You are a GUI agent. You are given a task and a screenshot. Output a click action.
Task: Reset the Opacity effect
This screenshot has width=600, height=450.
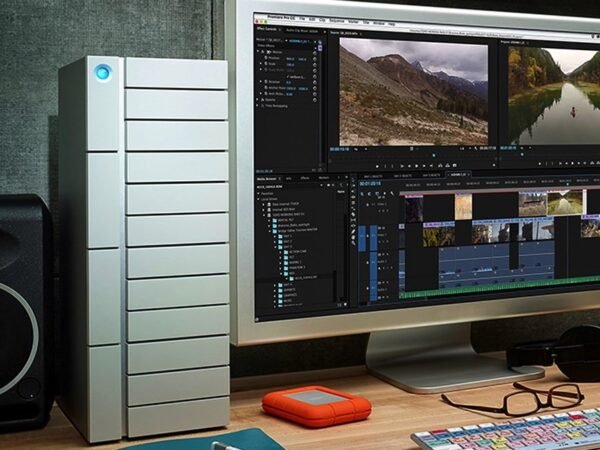[315, 100]
